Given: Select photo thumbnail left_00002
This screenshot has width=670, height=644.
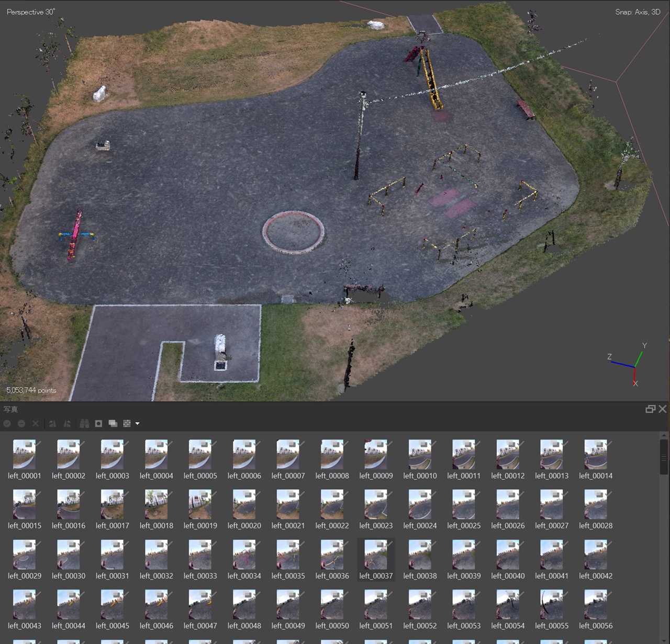Looking at the screenshot, I should click(68, 455).
